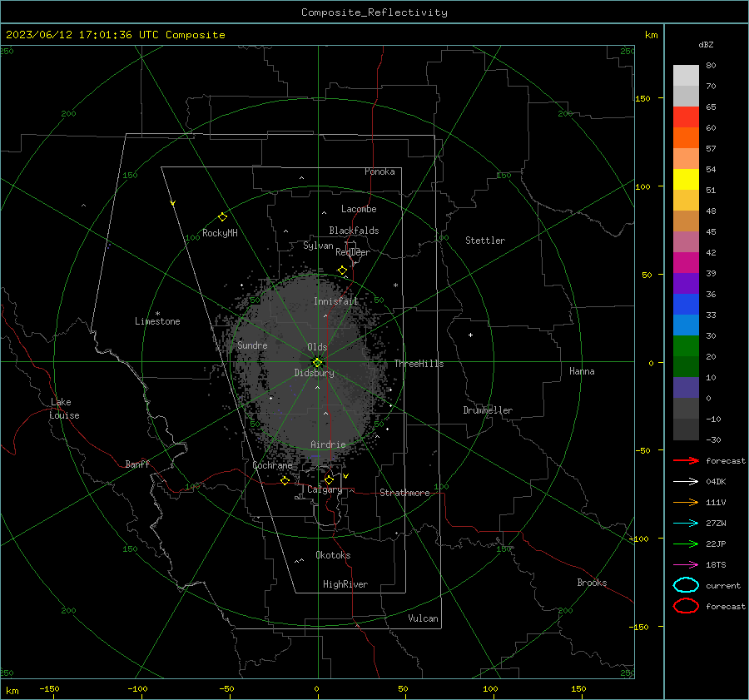This screenshot has height=700, width=749.
Task: Click the Lake Louise label
Action: 64,409
